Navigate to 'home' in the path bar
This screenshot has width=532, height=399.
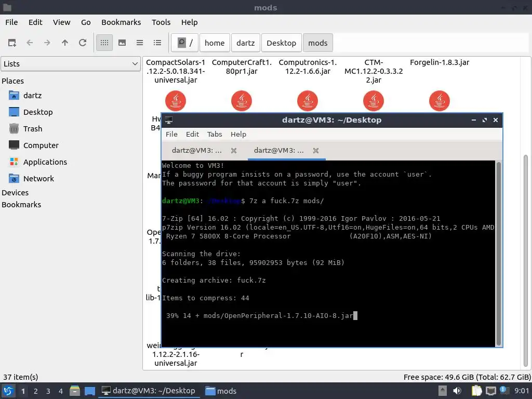click(215, 43)
